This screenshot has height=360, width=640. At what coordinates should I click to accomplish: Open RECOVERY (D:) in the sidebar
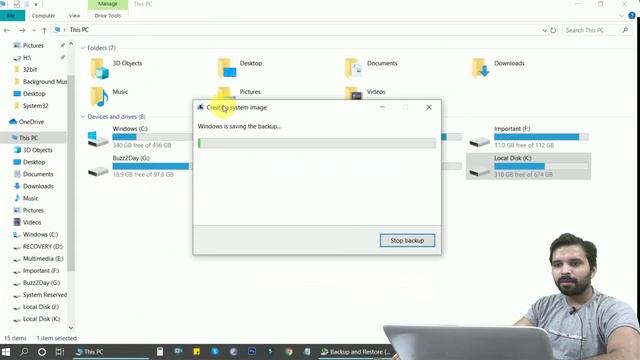click(x=43, y=247)
